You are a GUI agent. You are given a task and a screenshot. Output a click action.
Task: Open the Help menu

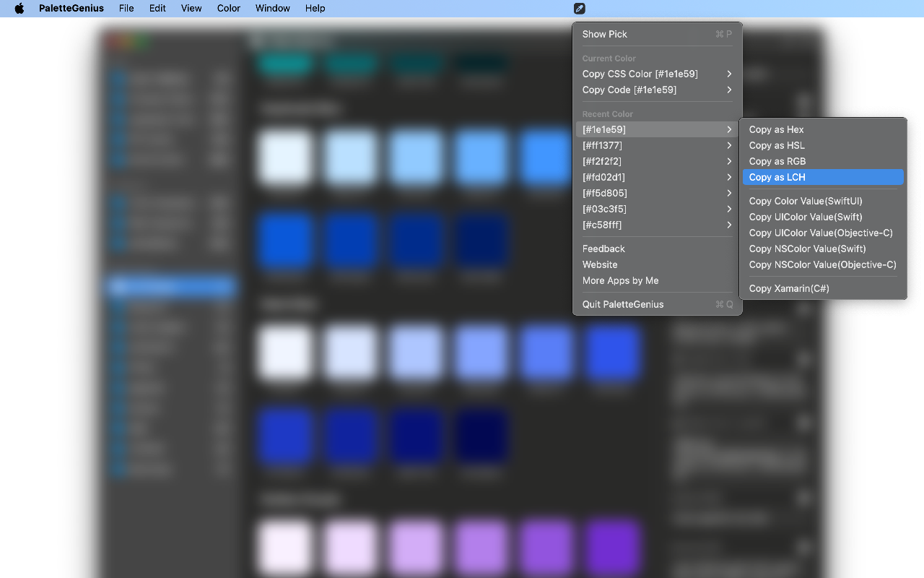point(315,9)
